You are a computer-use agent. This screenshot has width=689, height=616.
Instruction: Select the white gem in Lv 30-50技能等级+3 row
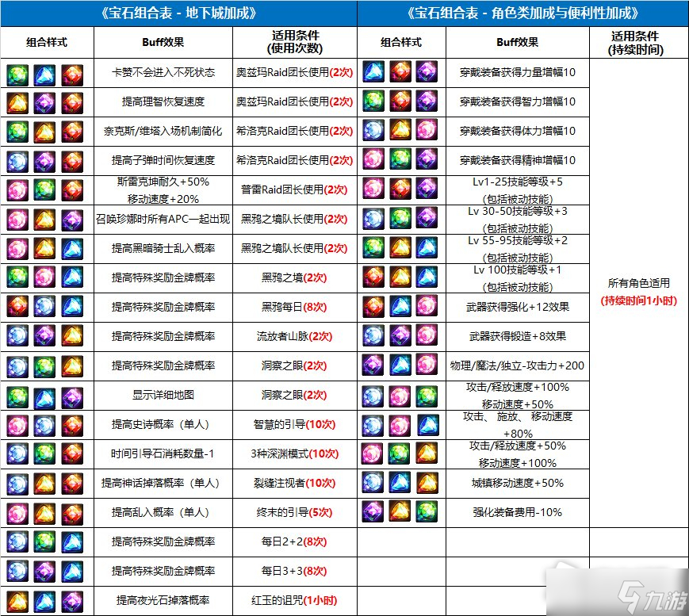coord(373,217)
